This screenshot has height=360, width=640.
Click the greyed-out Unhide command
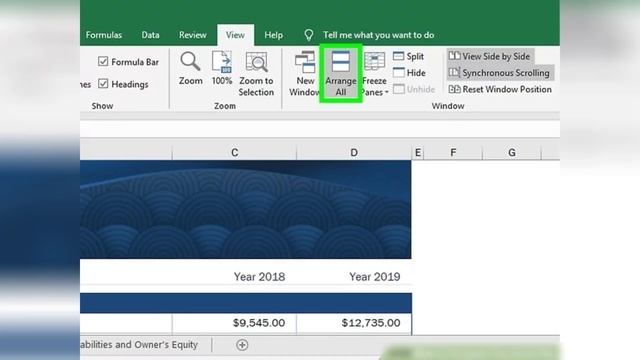pos(414,89)
